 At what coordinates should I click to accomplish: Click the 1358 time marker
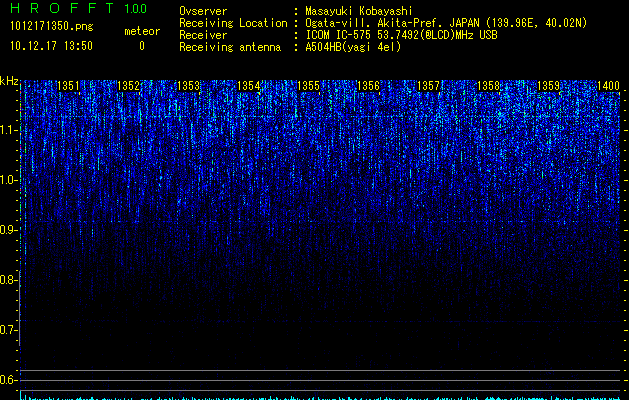[x=489, y=86]
